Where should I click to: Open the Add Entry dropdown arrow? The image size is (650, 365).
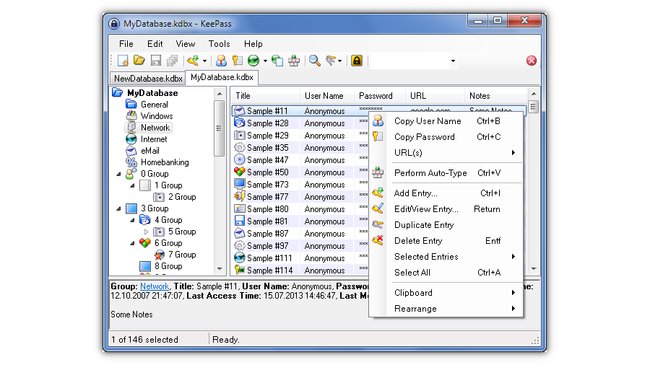click(204, 61)
